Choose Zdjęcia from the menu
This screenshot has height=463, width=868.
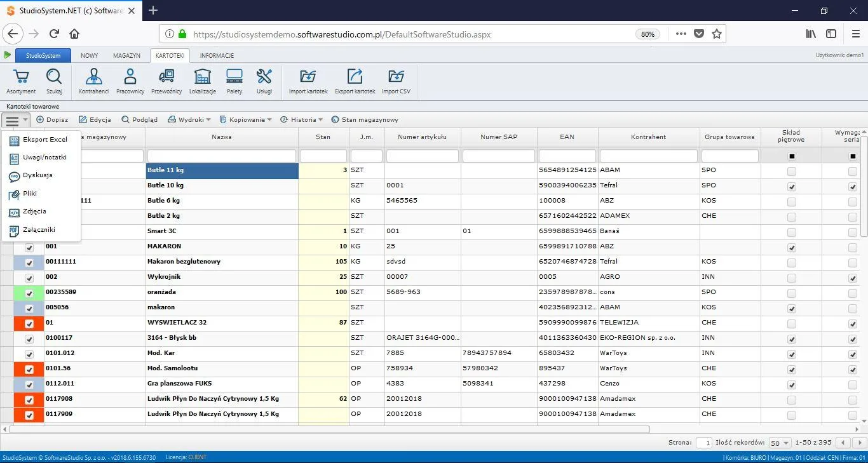pos(41,211)
